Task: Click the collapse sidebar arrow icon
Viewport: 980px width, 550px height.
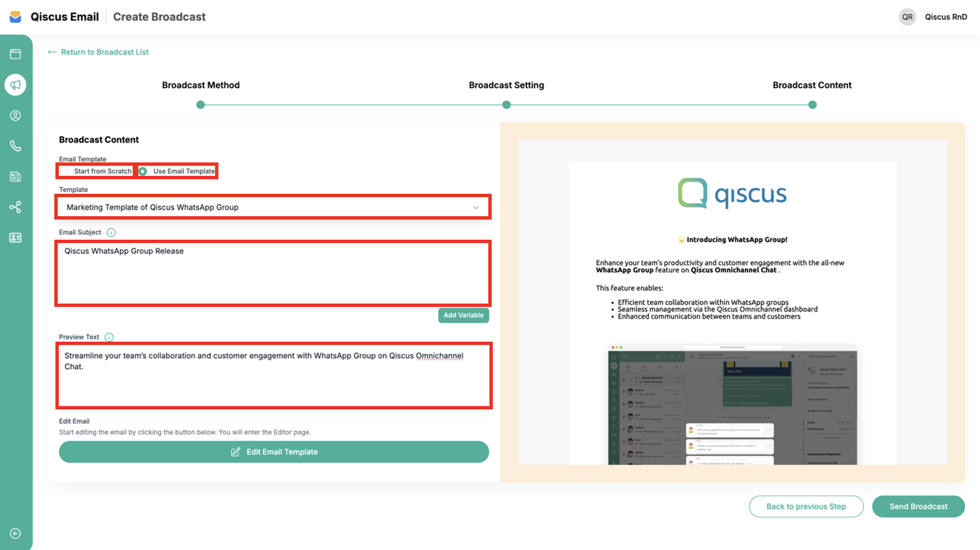Action: coord(16,534)
